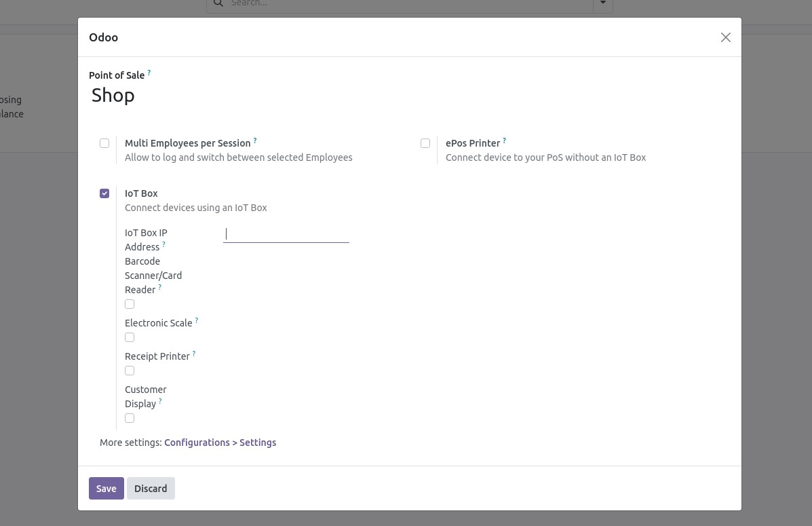The width and height of the screenshot is (812, 526).
Task: Show help for Receipt Printer
Action: pos(194,354)
